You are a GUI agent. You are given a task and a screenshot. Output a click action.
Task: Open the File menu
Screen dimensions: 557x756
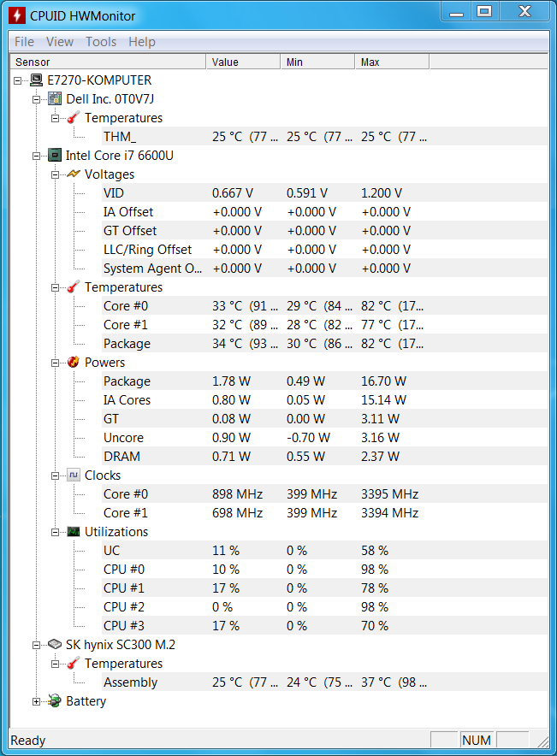point(24,42)
